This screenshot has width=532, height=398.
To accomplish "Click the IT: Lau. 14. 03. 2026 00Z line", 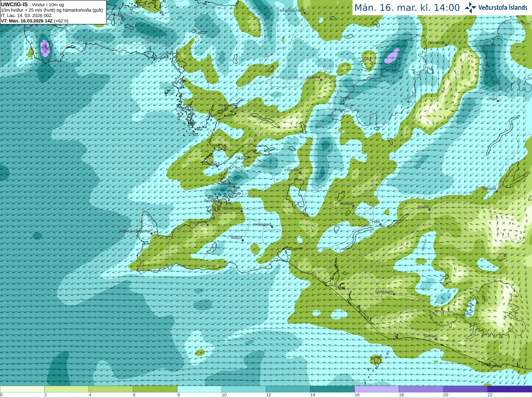I will (26, 15).
